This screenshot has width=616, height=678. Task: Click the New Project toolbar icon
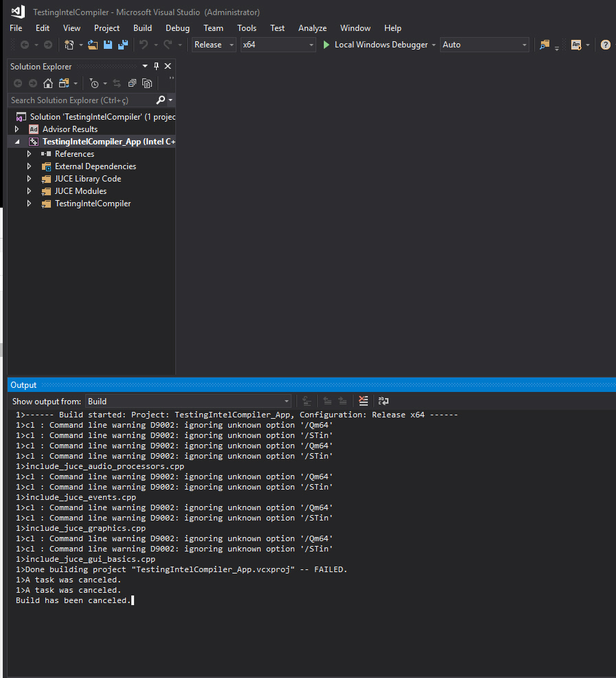click(69, 45)
